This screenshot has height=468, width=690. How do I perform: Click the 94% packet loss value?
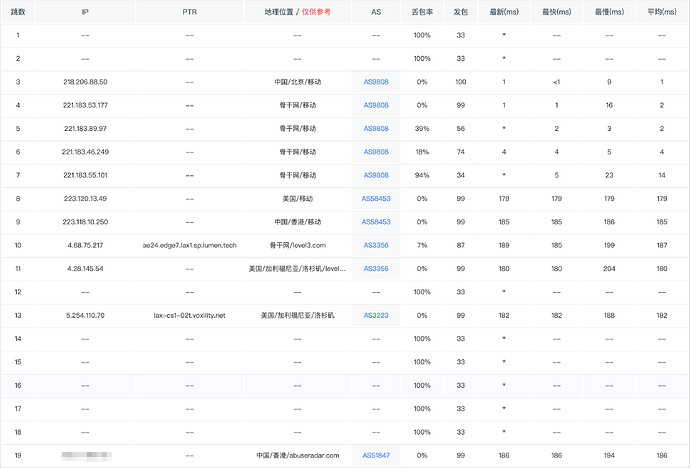[422, 175]
